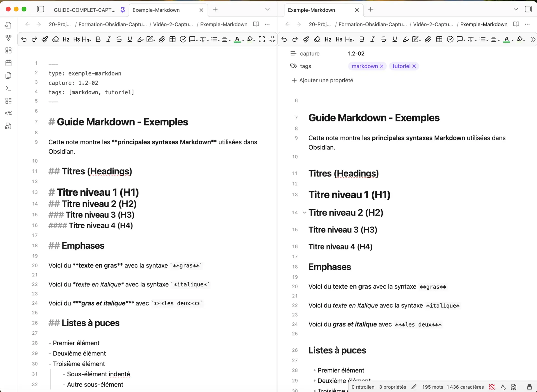Toggle the right sidebar panel
This screenshot has height=392, width=537.
pos(528,9)
